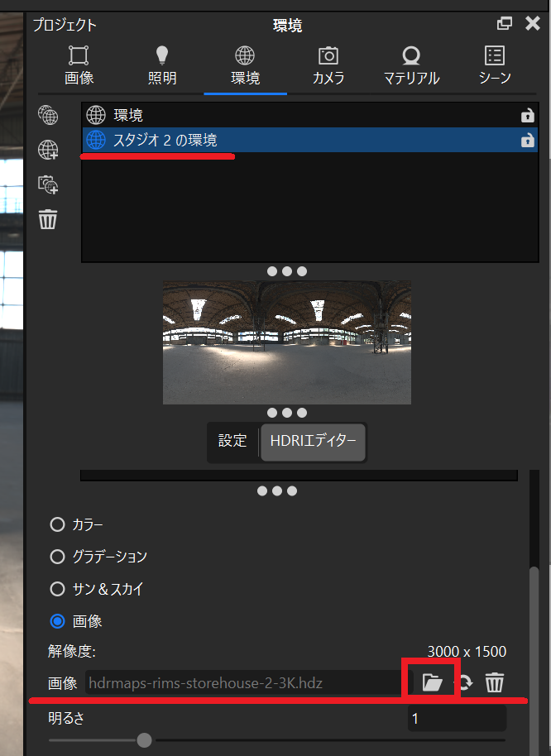Switch to the 照明 (Lighting) tab
The width and height of the screenshot is (551, 756).
[162, 66]
